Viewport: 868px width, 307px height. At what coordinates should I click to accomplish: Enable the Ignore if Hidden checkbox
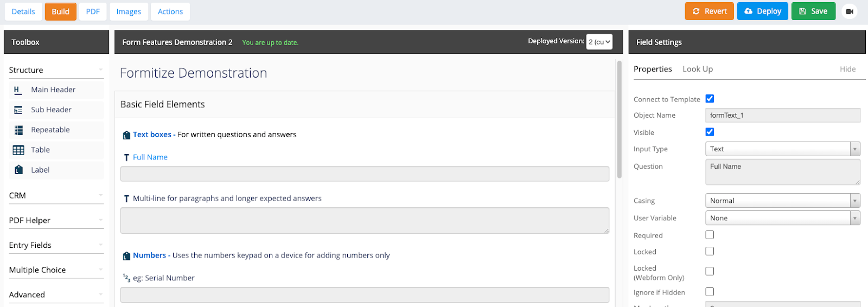click(x=710, y=292)
